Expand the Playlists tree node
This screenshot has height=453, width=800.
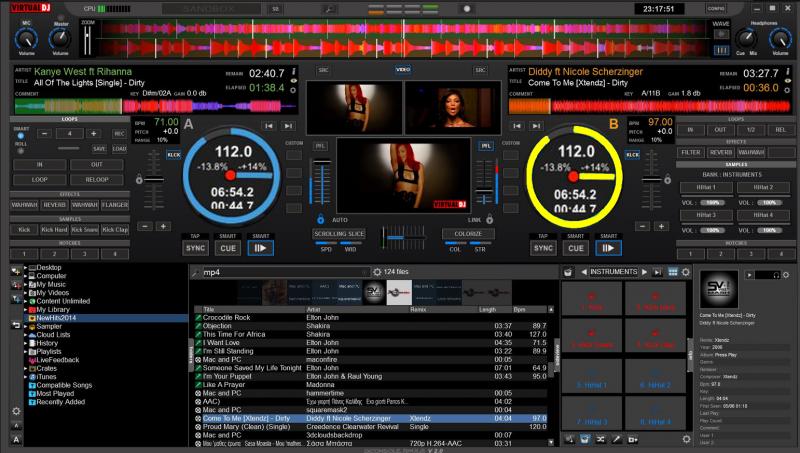(26, 351)
